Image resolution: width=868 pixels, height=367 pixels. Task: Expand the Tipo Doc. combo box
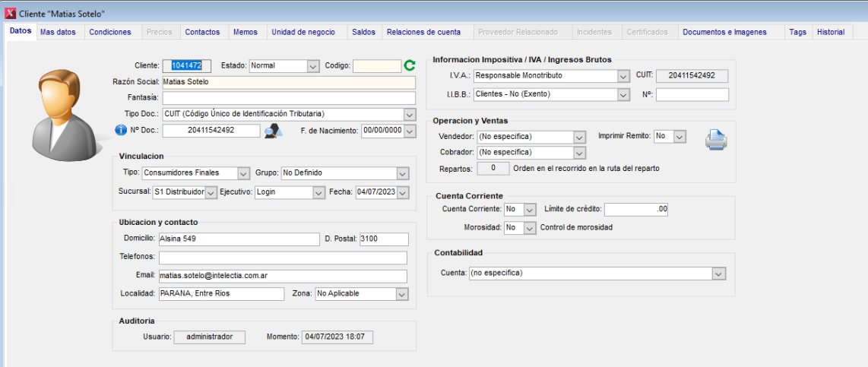[410, 114]
